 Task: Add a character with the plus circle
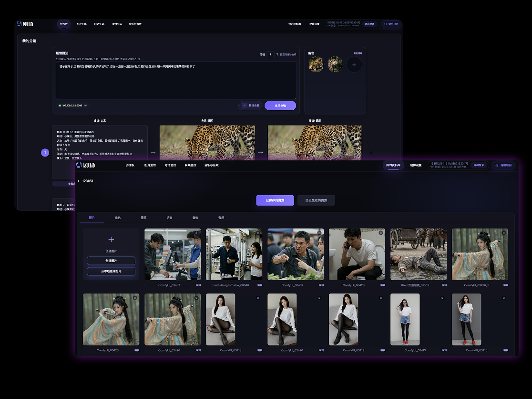[x=354, y=64]
